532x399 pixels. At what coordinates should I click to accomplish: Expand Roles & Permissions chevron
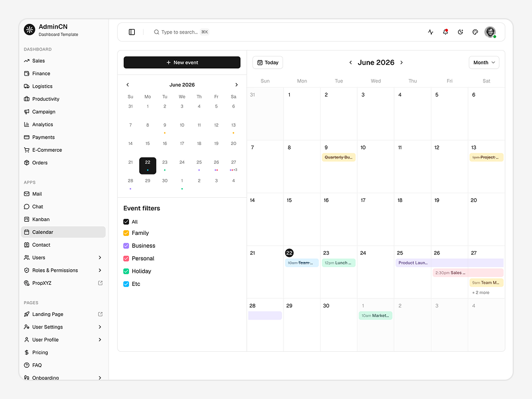(x=100, y=270)
